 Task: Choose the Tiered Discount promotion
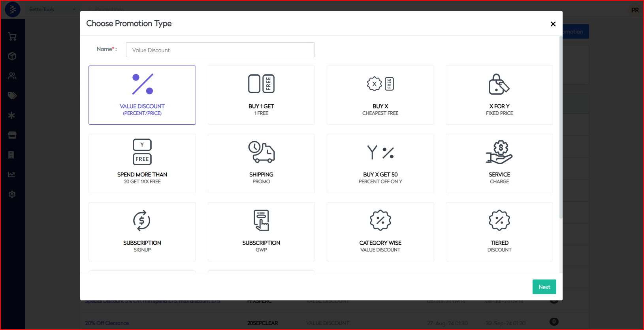(499, 232)
